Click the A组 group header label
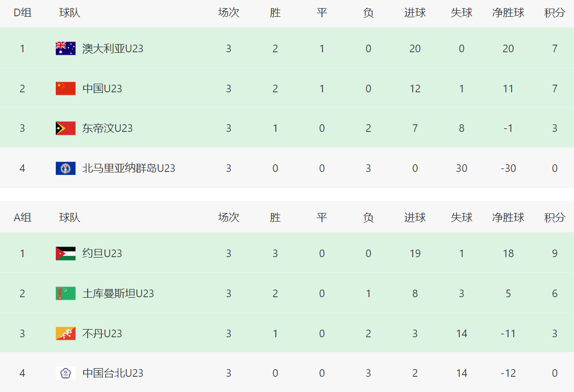 [x=22, y=218]
